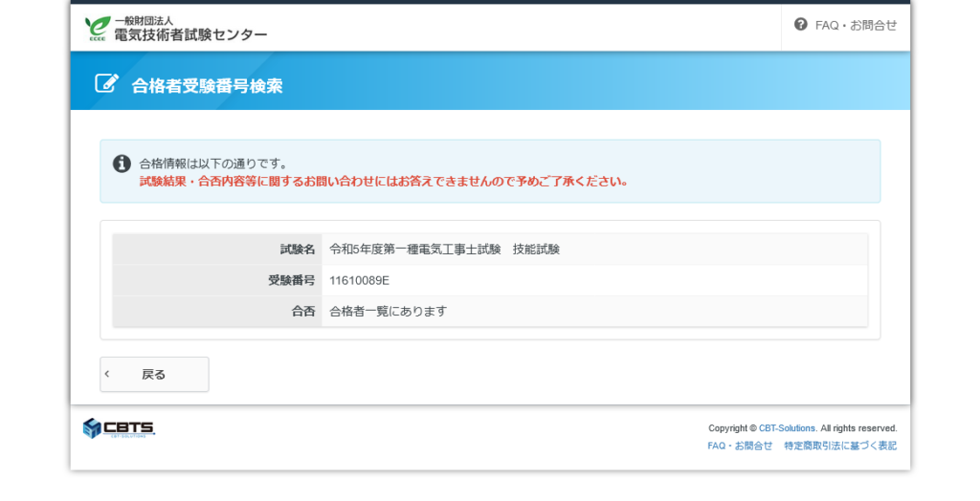This screenshot has width=980, height=501.
Task: Click the 合格者受験番号検索 page heading
Action: 207,85
